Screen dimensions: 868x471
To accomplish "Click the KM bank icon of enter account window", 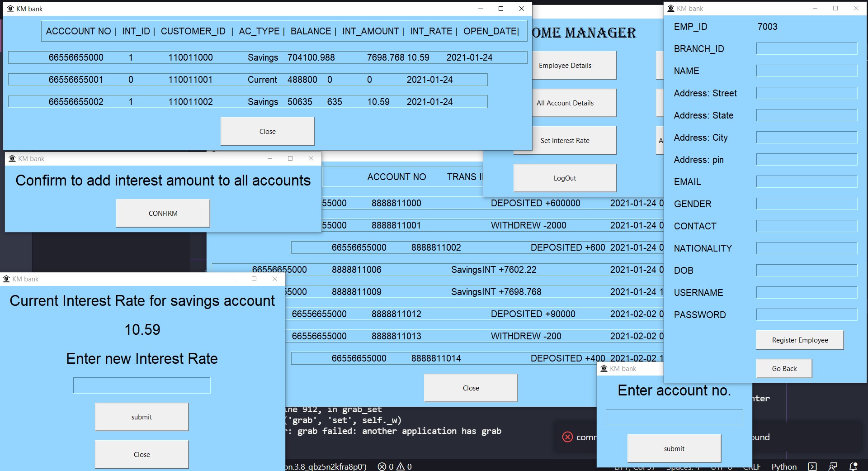I will point(604,368).
